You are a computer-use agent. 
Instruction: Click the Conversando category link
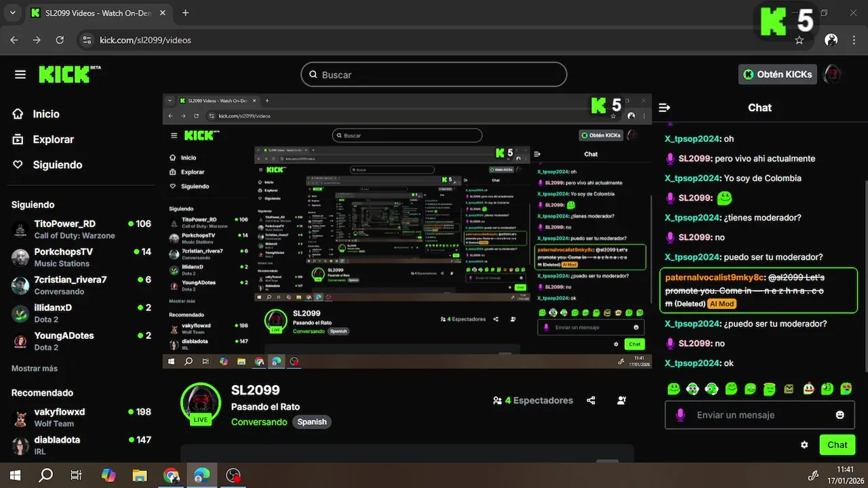click(259, 422)
